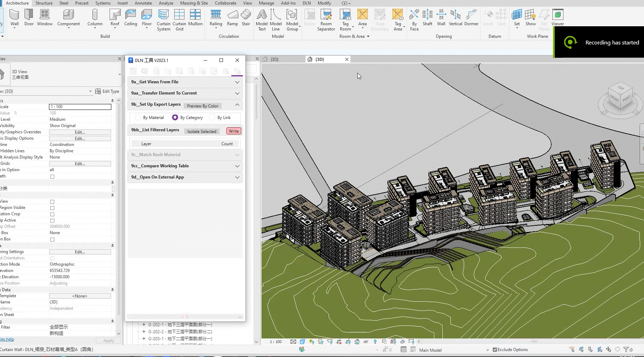Toggle the Crop View checkbox
The image size is (644, 357).
52,202
